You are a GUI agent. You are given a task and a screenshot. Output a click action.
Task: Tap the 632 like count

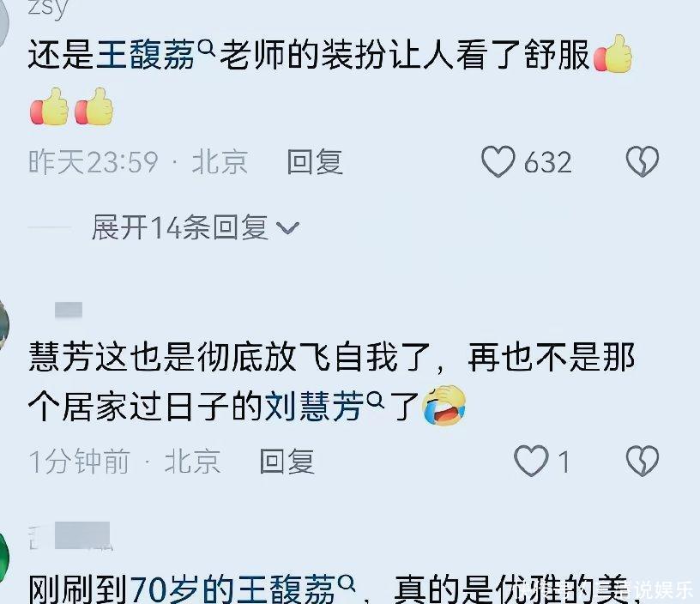pos(548,162)
